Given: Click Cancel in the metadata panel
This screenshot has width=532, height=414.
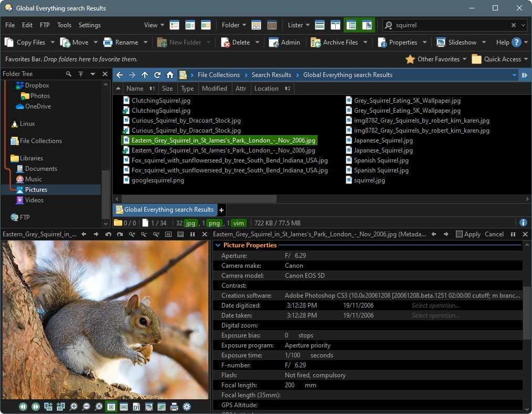Looking at the screenshot, I should point(494,234).
